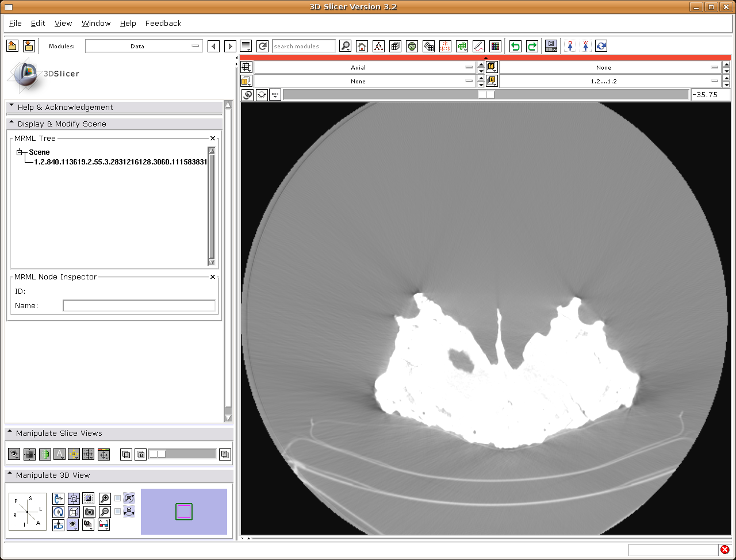Click the camera snapshot icon in 3D View panel
Screen dimensions: 736x560
89,512
